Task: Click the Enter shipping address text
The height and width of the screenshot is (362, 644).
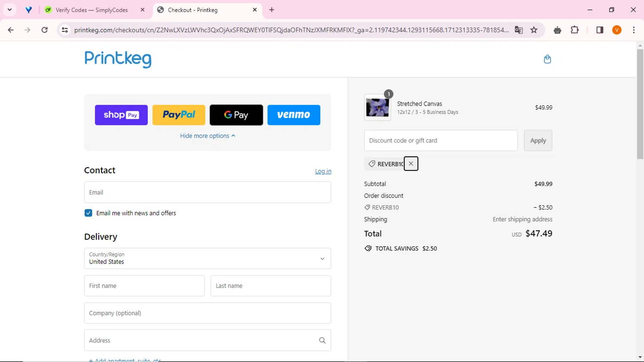Action: (x=522, y=219)
